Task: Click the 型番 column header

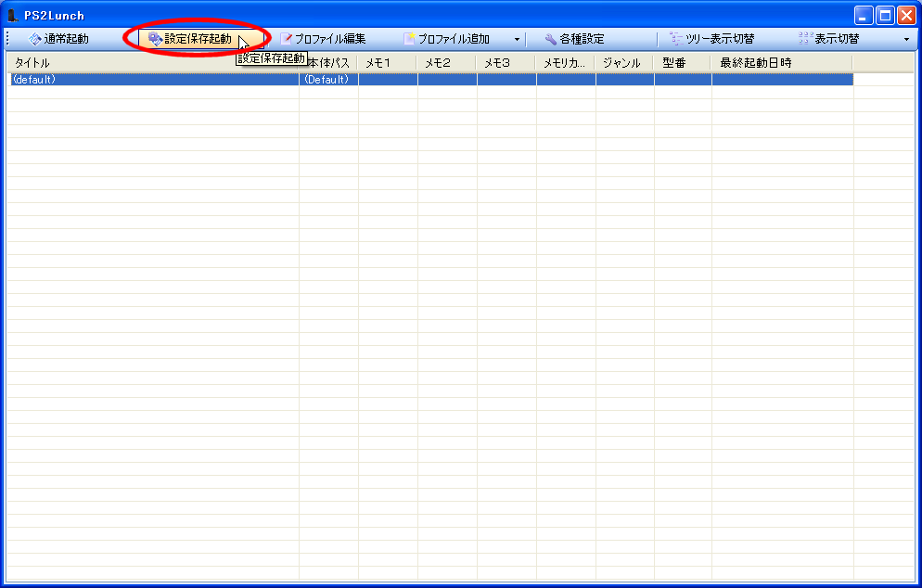Action: click(x=683, y=63)
